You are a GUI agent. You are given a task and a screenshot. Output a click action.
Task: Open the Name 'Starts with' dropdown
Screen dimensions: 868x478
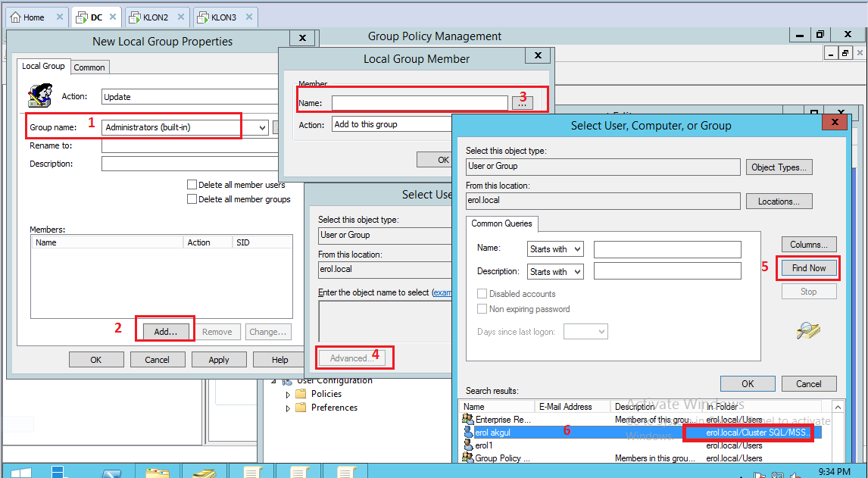tap(556, 249)
